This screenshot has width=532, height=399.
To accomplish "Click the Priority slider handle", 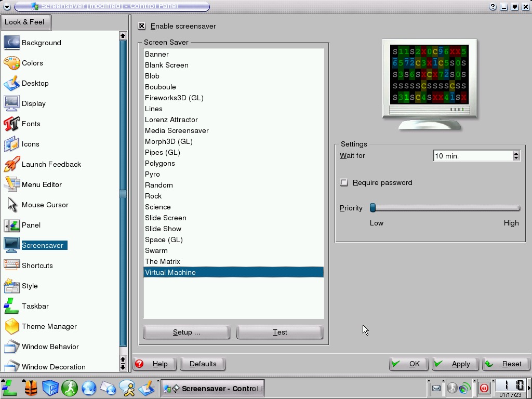I will (x=373, y=208).
